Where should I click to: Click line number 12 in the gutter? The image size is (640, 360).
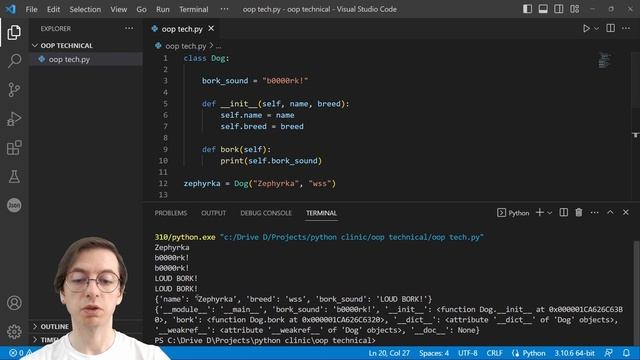click(163, 183)
